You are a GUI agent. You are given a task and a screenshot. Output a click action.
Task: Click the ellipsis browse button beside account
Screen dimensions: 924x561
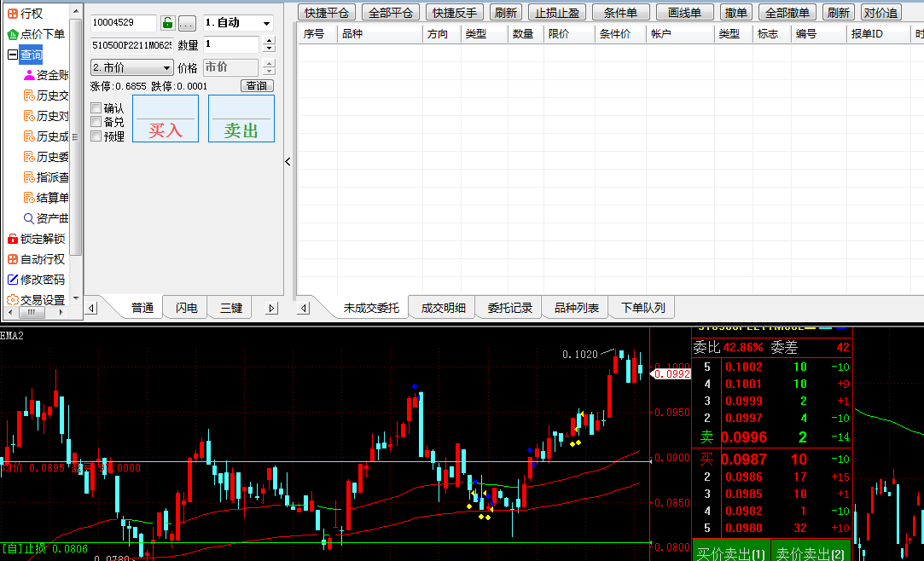(187, 24)
